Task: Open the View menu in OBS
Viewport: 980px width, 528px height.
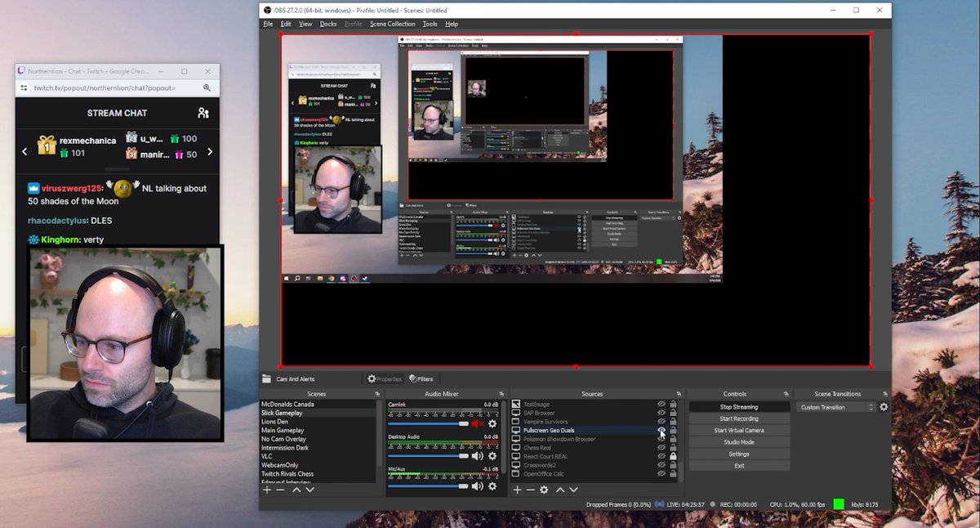Action: (x=305, y=24)
